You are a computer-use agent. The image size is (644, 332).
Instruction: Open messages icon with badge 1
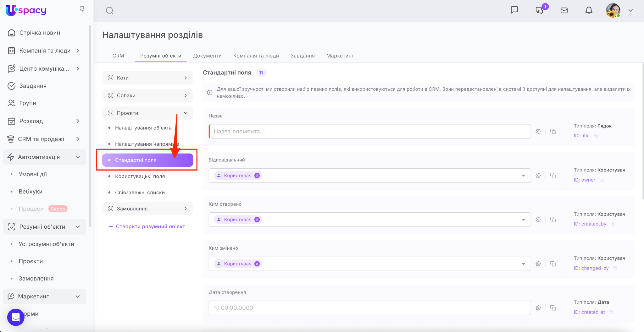[x=540, y=10]
